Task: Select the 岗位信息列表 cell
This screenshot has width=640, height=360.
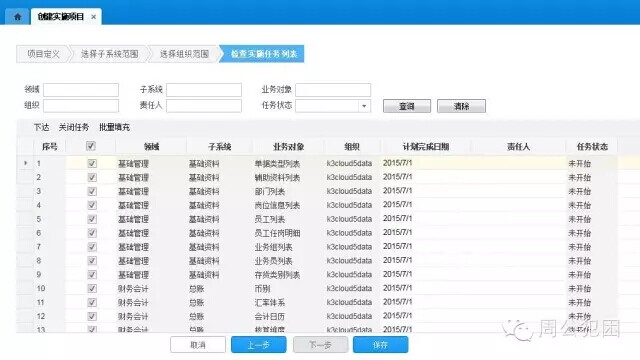Action: tap(277, 205)
